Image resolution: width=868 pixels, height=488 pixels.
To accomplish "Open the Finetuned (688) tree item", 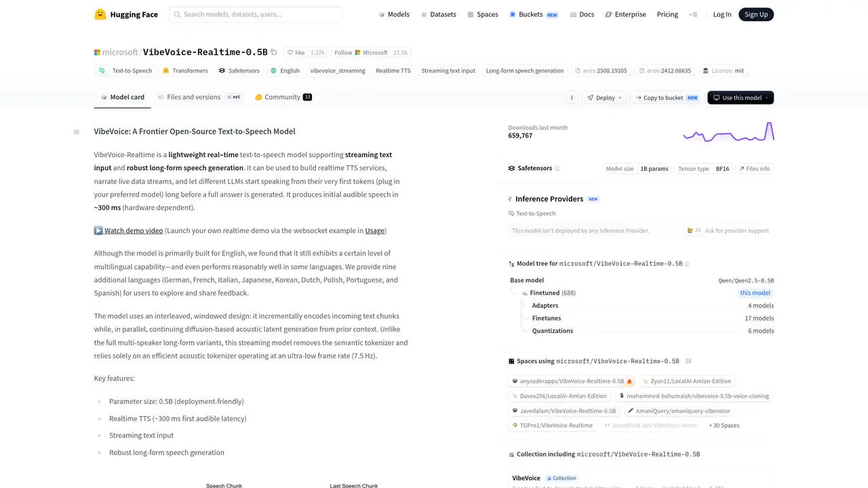I will [553, 293].
